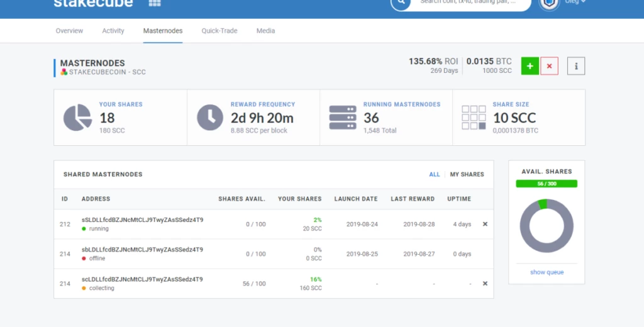Click the 2% share value in row 212

click(x=318, y=219)
